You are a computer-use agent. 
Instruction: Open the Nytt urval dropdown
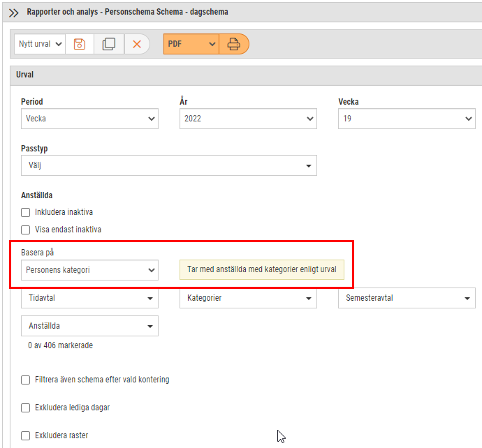(40, 44)
